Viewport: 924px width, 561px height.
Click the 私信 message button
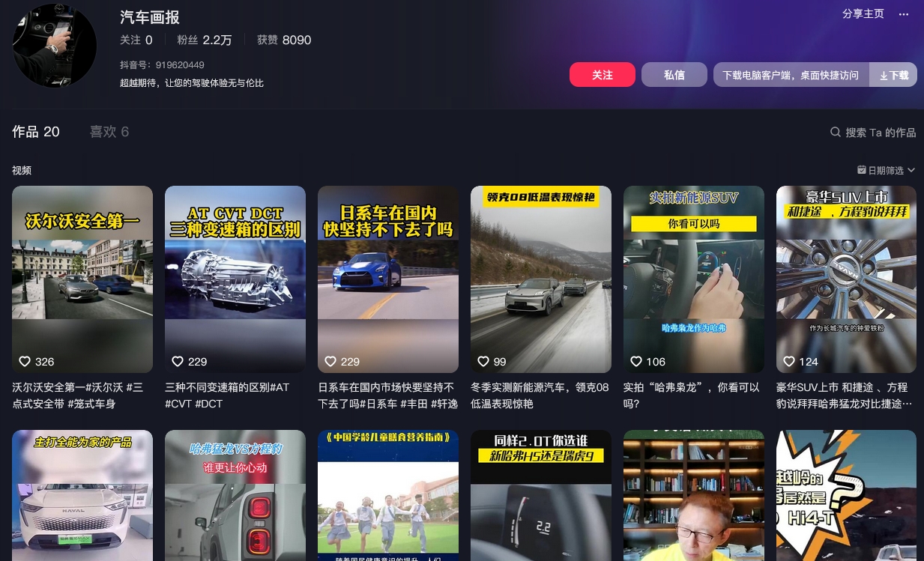(674, 75)
